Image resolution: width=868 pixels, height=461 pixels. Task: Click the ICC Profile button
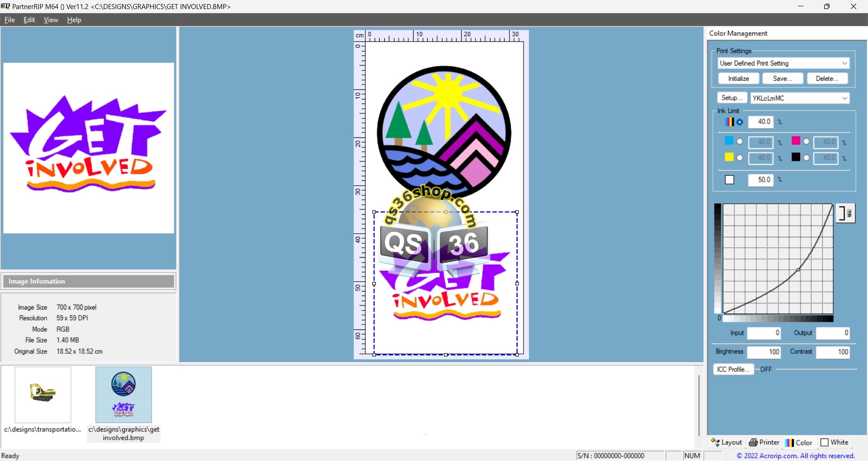pos(733,369)
